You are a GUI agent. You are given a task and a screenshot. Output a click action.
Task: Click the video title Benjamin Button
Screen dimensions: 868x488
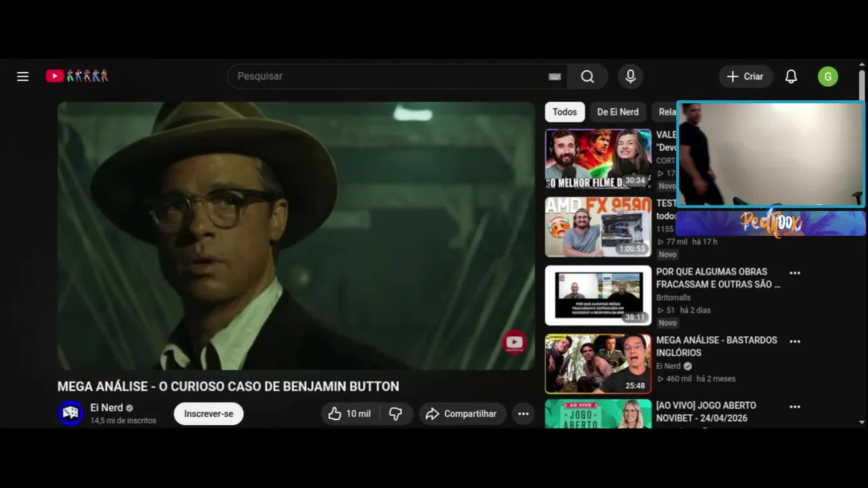pos(228,386)
